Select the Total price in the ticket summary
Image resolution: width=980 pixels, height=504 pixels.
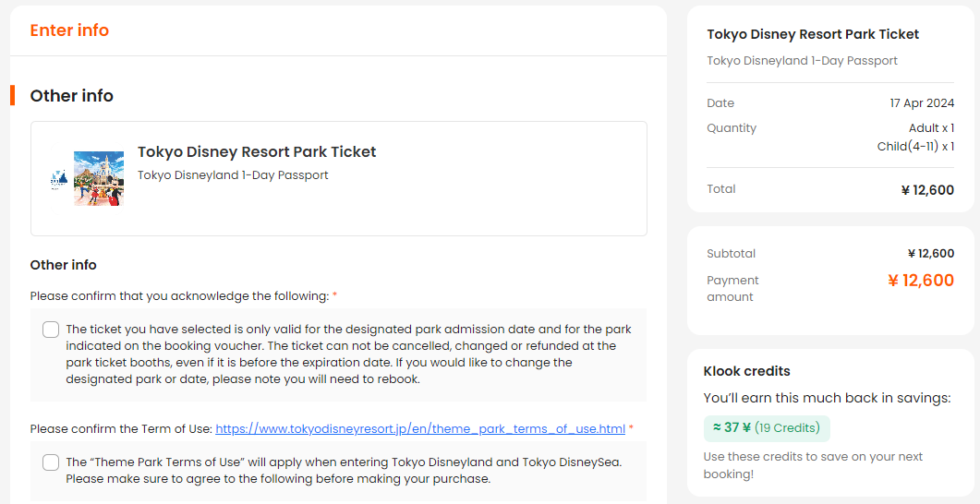pyautogui.click(x=927, y=190)
